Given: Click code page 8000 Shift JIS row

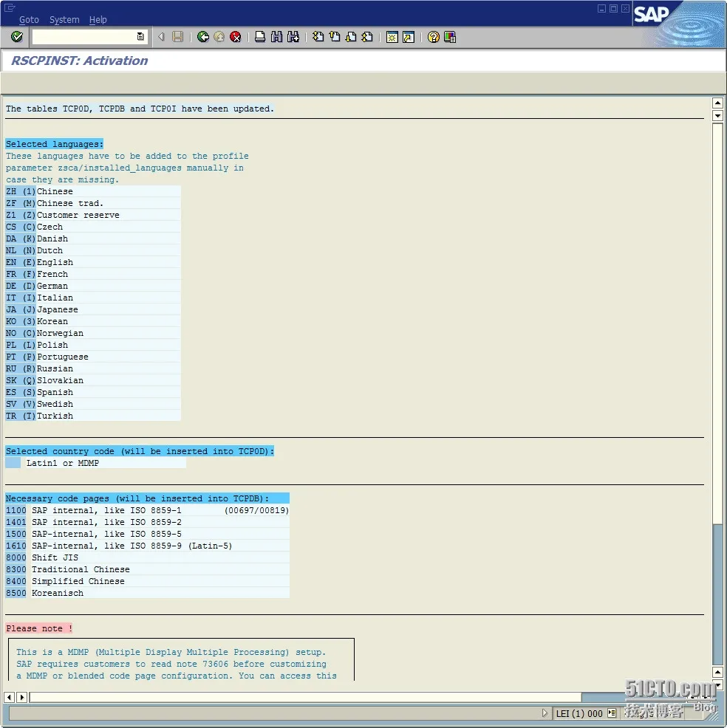Looking at the screenshot, I should point(147,557).
